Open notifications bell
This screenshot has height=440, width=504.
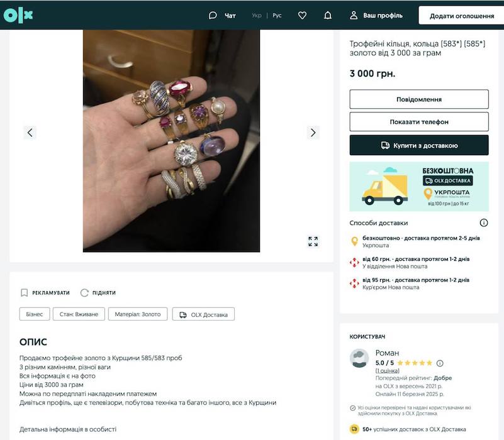[327, 16]
